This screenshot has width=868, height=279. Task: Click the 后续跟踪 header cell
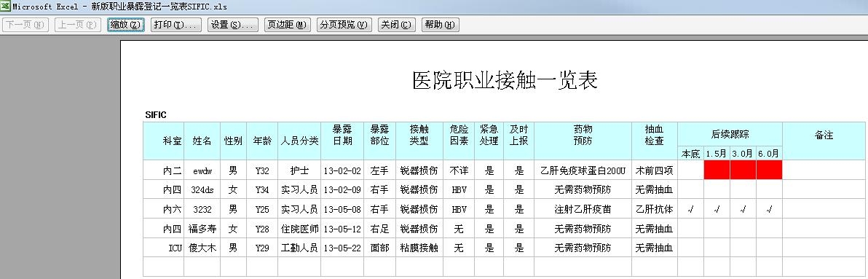[x=730, y=134]
